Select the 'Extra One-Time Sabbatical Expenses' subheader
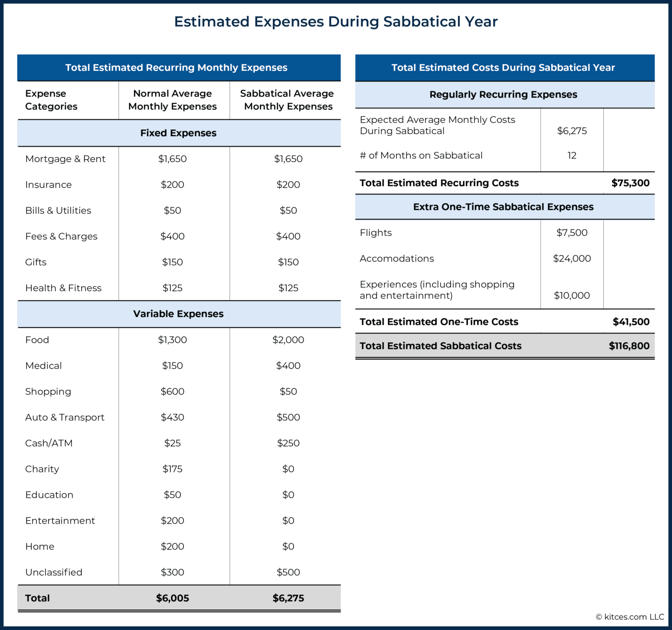 click(x=503, y=207)
